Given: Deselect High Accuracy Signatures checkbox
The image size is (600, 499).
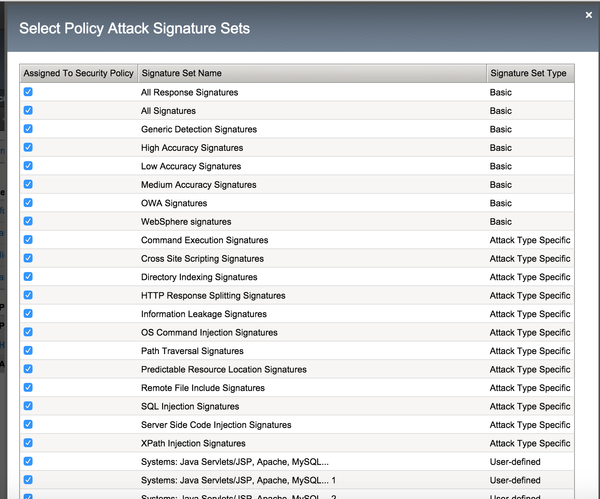Looking at the screenshot, I should tap(28, 148).
